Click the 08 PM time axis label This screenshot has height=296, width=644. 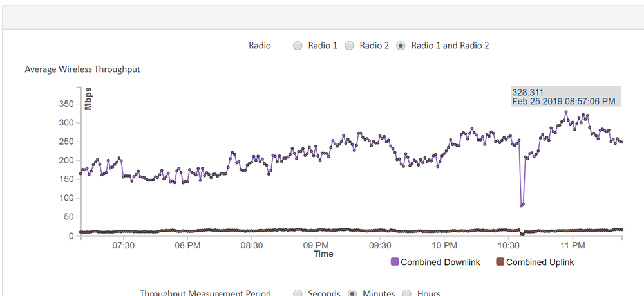(187, 246)
